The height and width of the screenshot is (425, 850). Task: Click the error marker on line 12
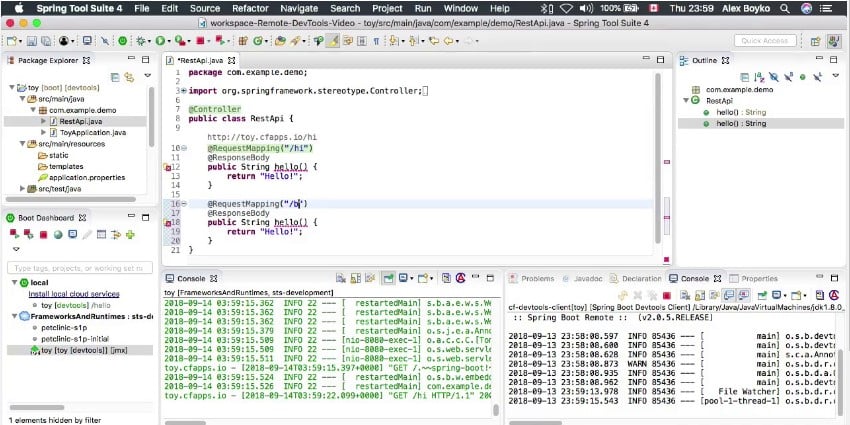tap(168, 168)
